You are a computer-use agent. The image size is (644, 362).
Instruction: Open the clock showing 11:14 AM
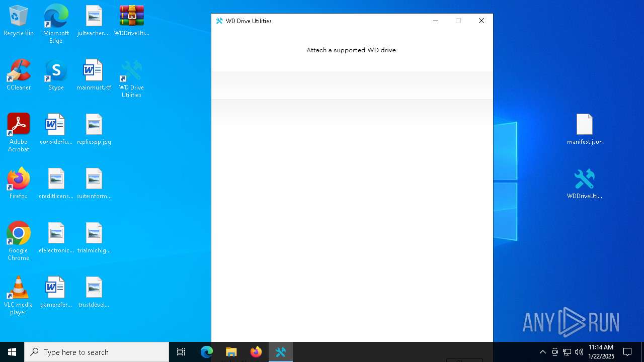point(601,352)
